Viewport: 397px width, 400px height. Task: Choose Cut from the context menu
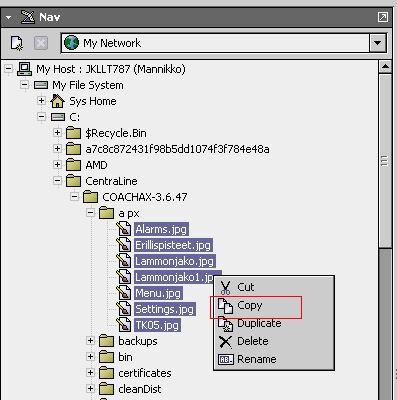[x=274, y=287]
